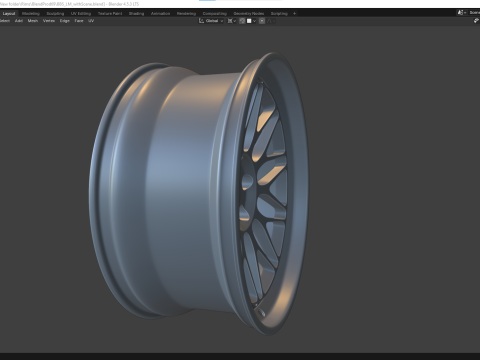Viewport: 480px width, 360px height.
Task: Open the Compositing workspace tab
Action: coord(215,13)
